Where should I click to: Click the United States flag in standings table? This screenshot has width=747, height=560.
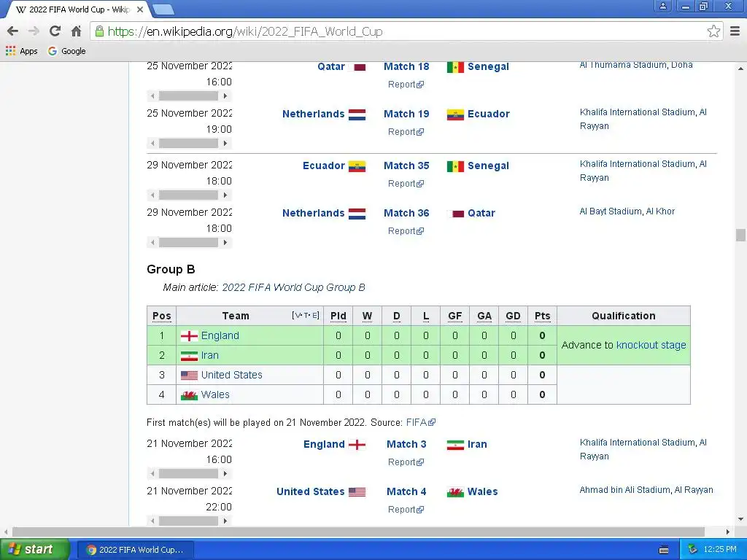click(189, 376)
